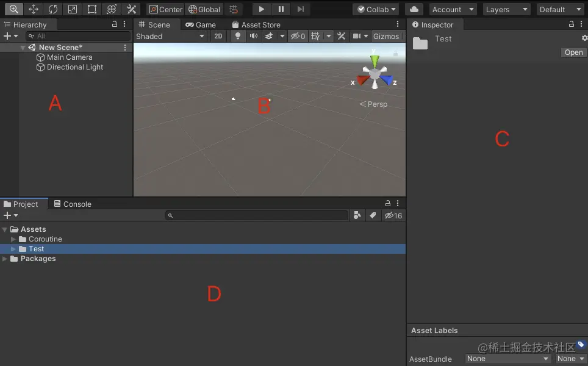The width and height of the screenshot is (588, 366).
Task: Open component editor tools in Scene
Action: tap(341, 36)
